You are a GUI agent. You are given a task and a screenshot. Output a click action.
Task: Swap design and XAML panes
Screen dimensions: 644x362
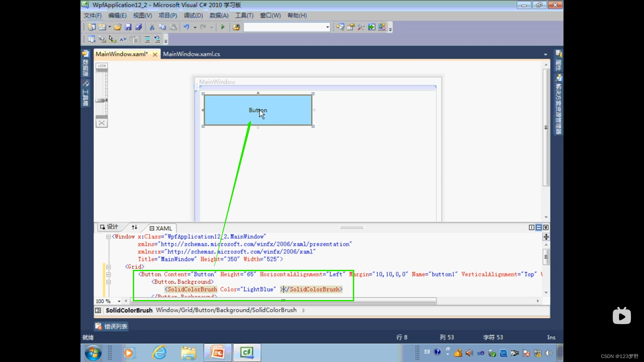click(x=135, y=227)
